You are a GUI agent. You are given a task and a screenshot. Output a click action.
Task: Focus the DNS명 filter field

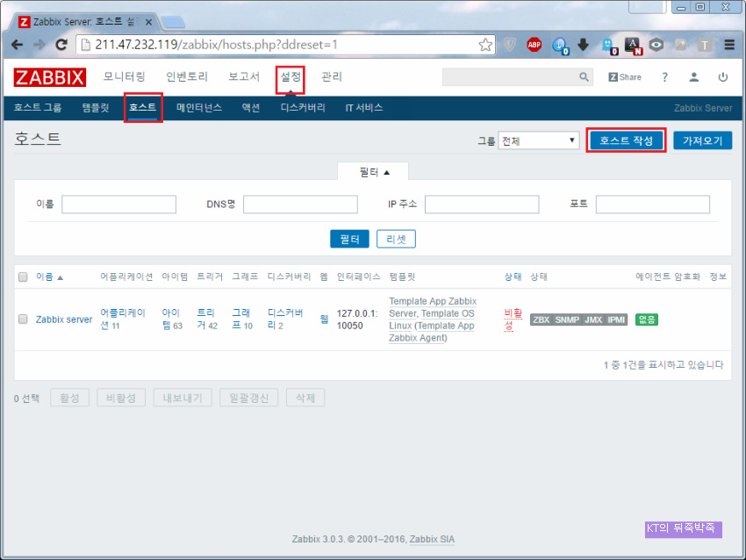point(300,205)
